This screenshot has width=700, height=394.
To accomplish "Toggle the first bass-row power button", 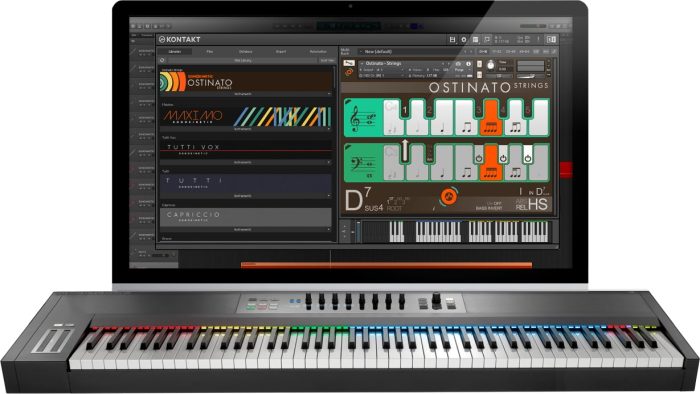I will [478, 158].
